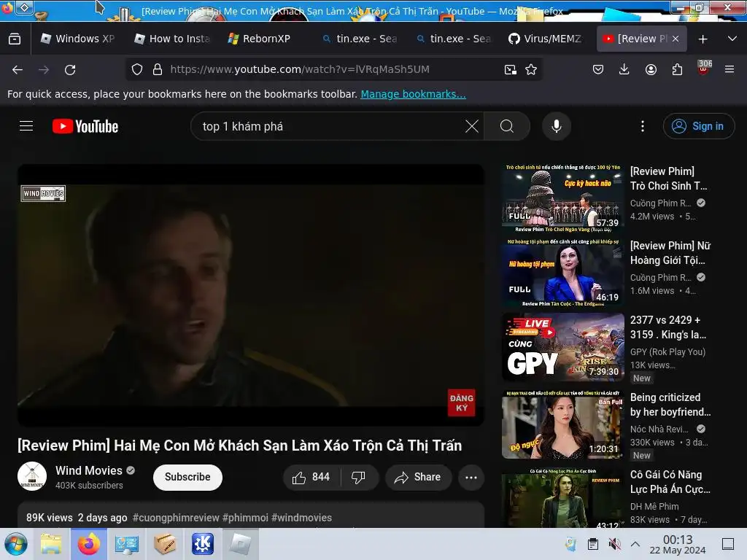Switch to second tin.exe search tab
The image size is (747, 560).
tap(453, 39)
